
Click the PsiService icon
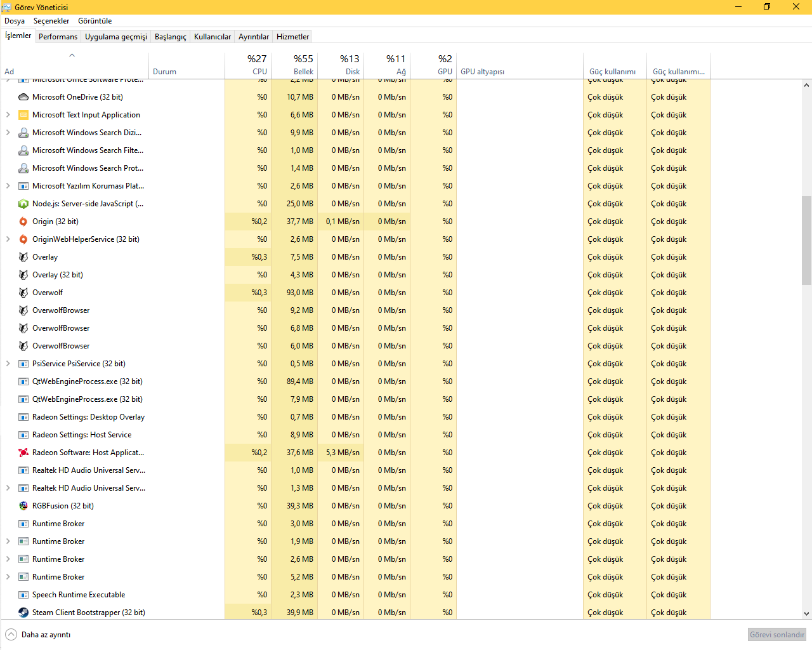[x=23, y=364]
